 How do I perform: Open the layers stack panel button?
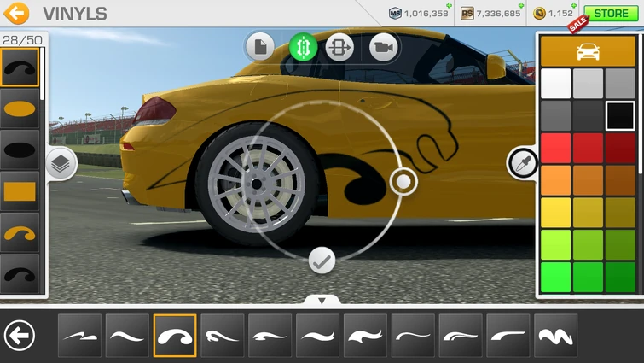(61, 164)
